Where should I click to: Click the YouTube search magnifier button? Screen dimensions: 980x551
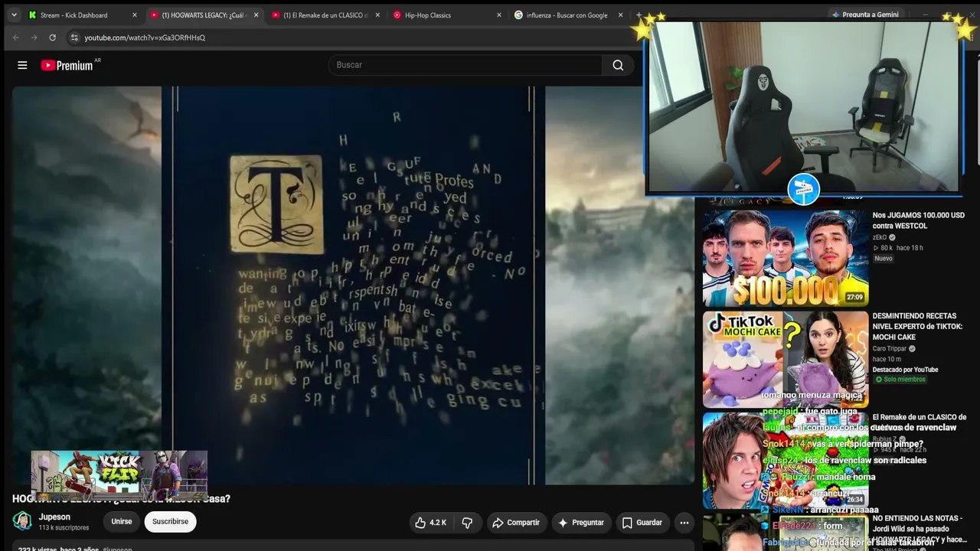[x=618, y=65]
